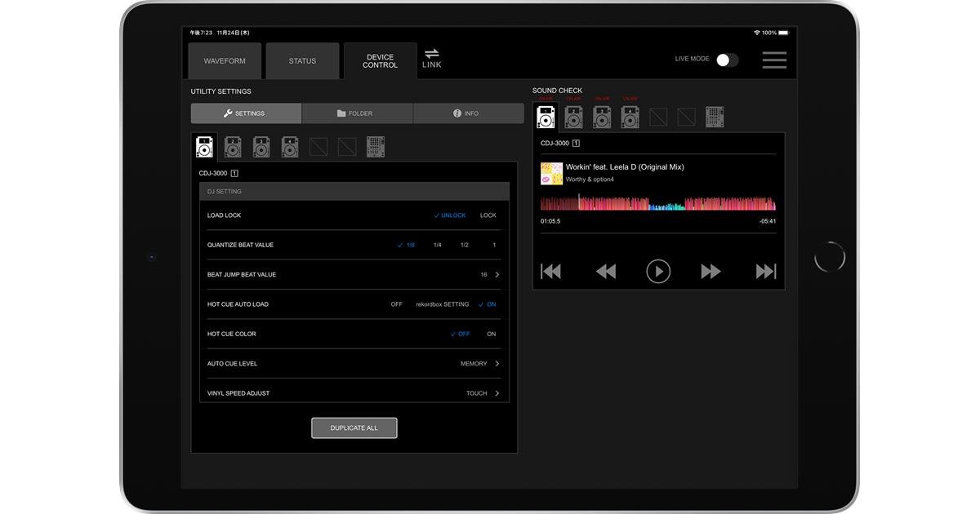Image resolution: width=980 pixels, height=514 pixels.
Task: Set Hot Cue Color to ON
Action: coord(491,334)
